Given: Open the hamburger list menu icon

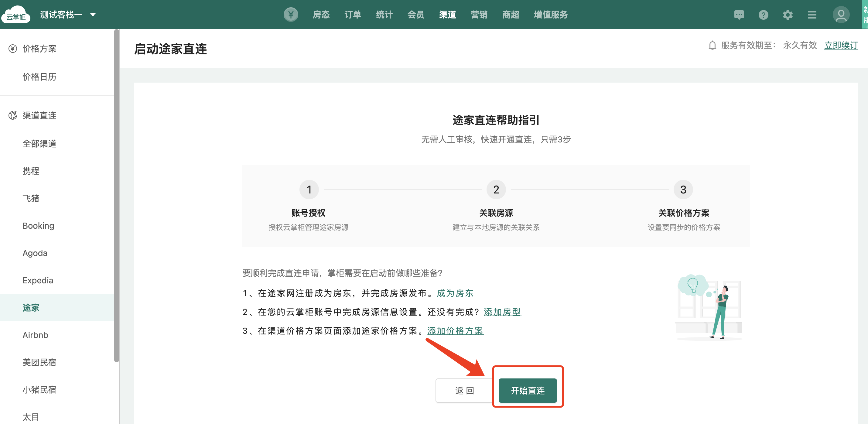Looking at the screenshot, I should (x=812, y=15).
